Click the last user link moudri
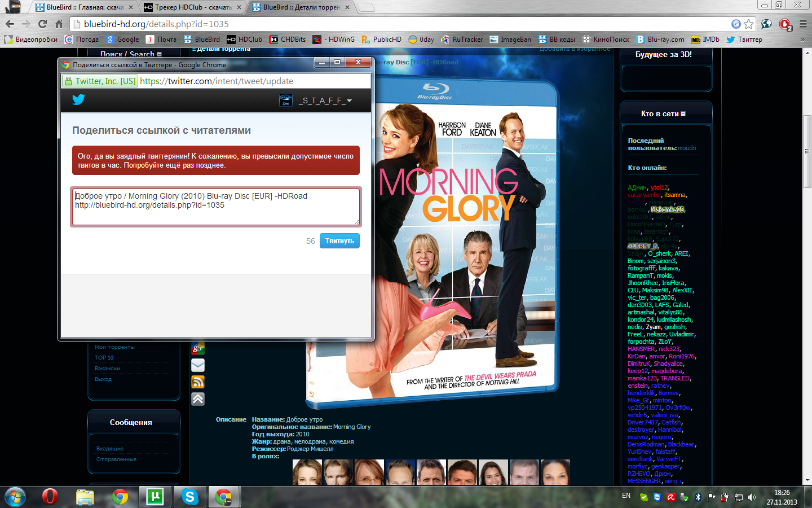 coord(687,148)
